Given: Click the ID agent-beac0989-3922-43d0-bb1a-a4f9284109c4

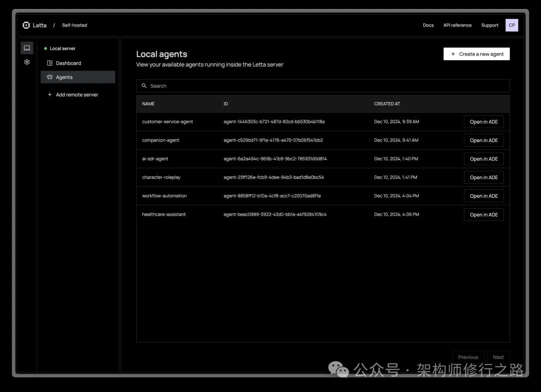Looking at the screenshot, I should [x=275, y=214].
